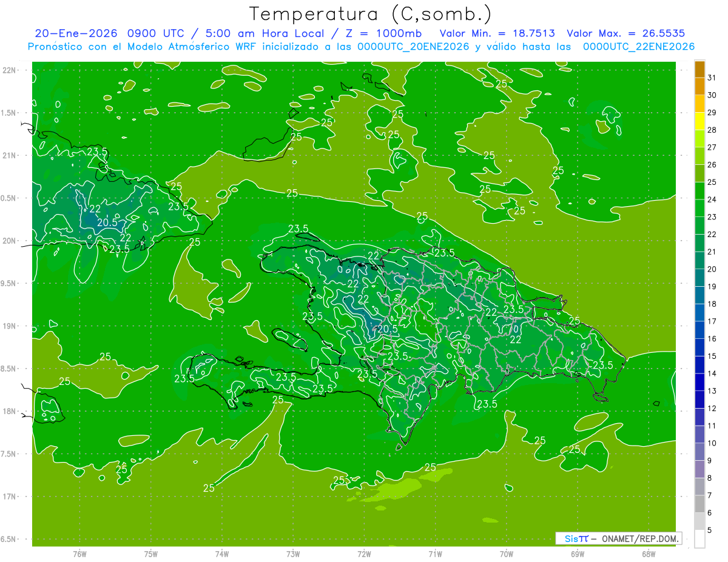Click the '71W' longitude axis label
728x562 pixels.
[435, 554]
